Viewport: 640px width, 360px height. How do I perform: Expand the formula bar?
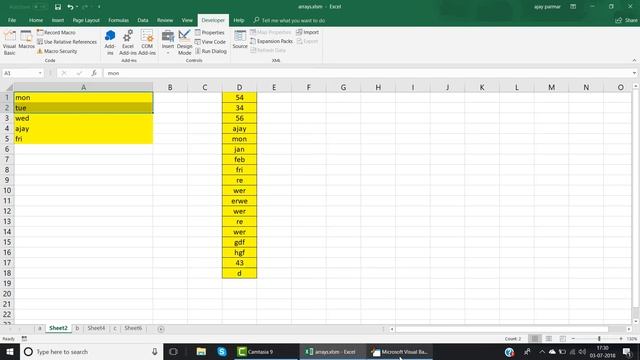tap(634, 73)
